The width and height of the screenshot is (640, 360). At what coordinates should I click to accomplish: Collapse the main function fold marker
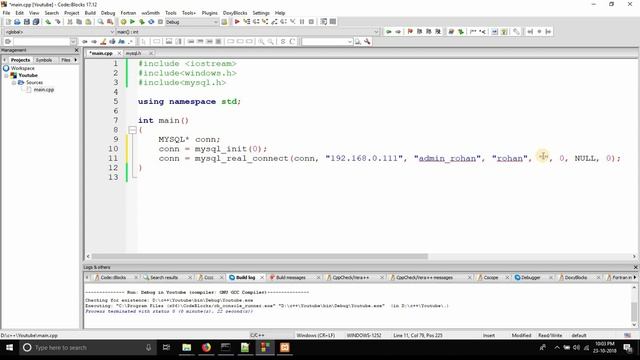[x=132, y=130]
